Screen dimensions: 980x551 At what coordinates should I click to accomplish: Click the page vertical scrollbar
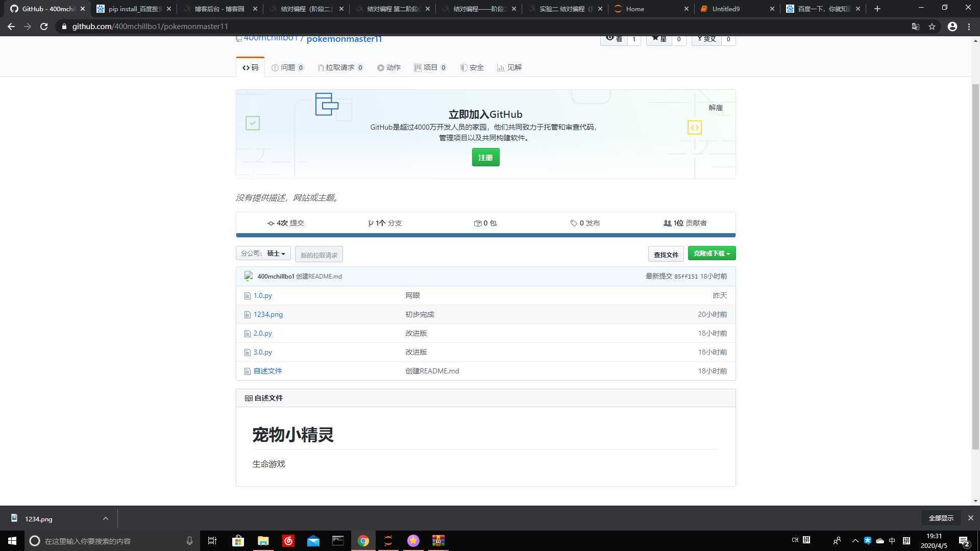coord(975,266)
